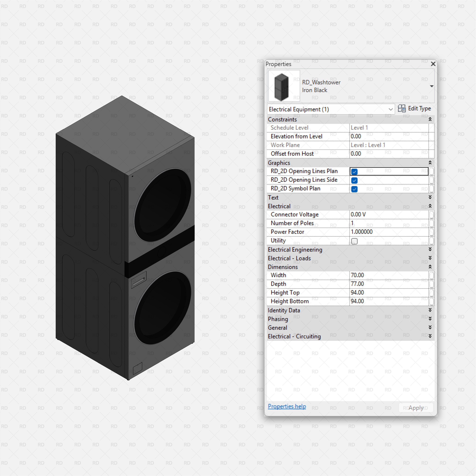Collapse the Constraints section
Viewport: 476px width, 476px height.
pyautogui.click(x=430, y=119)
